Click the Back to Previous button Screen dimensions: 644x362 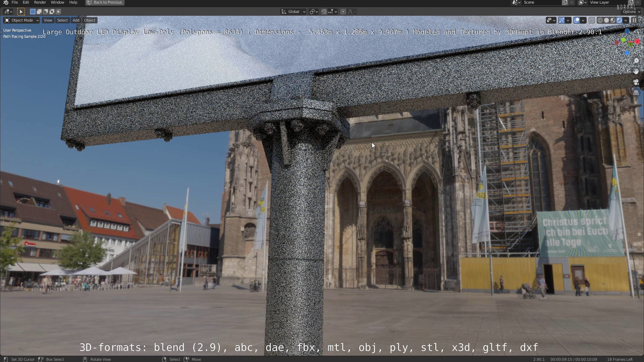[x=105, y=3]
